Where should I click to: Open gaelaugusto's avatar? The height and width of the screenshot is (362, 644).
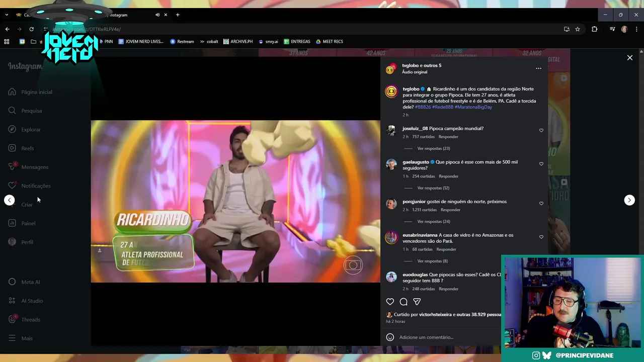[391, 165]
